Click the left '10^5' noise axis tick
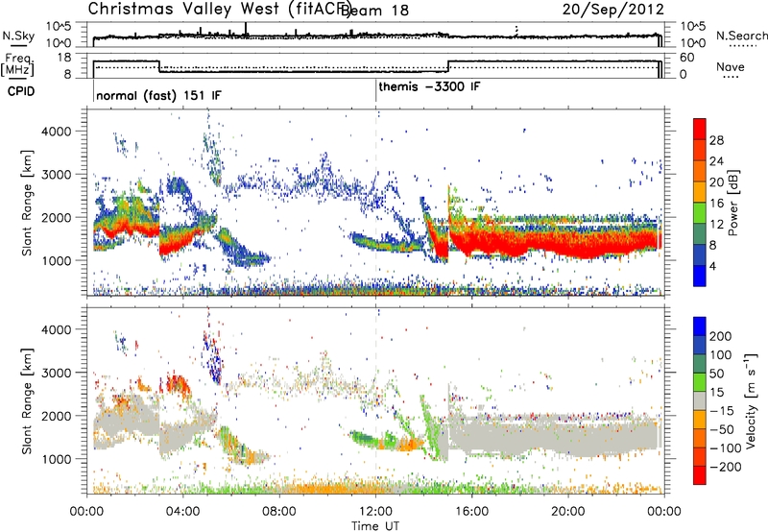This screenshot has width=768, height=532. tap(59, 27)
